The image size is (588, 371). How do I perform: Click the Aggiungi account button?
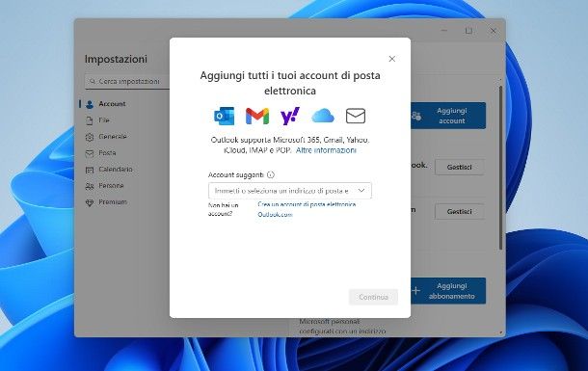click(x=448, y=116)
